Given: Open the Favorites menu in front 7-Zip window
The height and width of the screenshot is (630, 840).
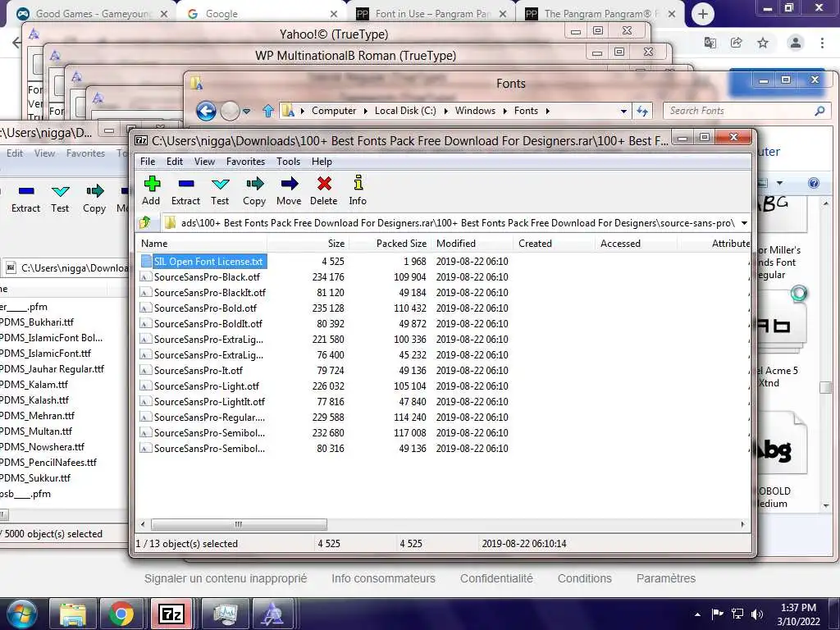Looking at the screenshot, I should [x=245, y=162].
